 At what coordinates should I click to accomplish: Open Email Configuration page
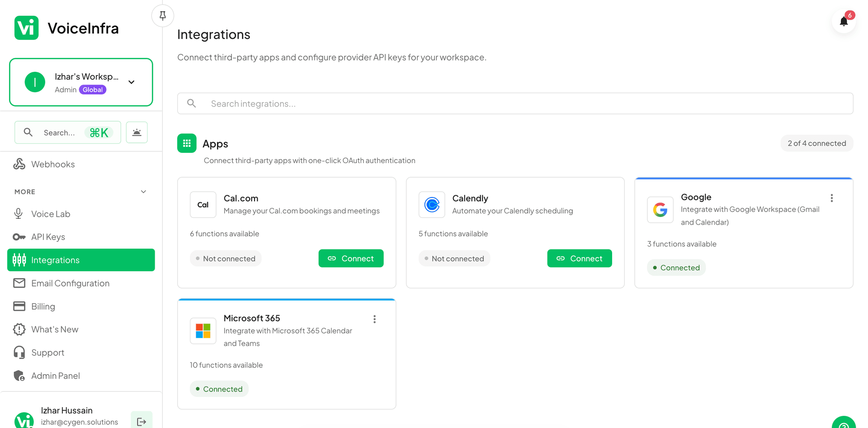(x=70, y=283)
